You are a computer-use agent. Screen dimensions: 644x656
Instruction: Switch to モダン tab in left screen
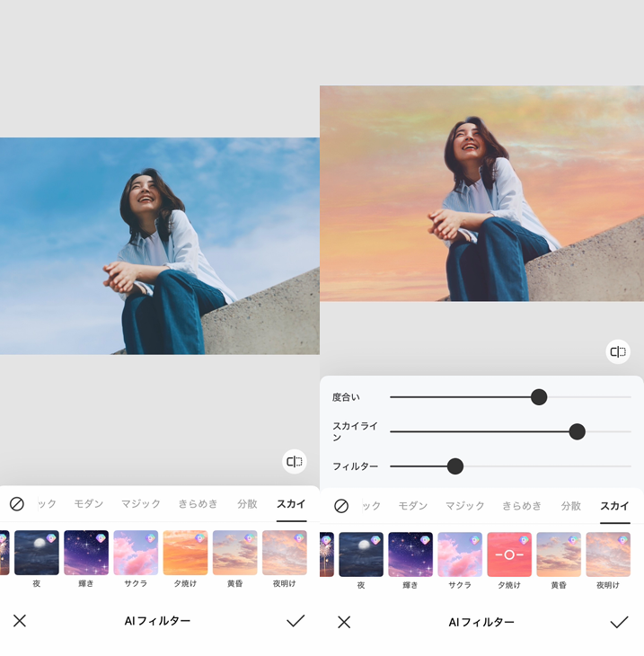click(x=88, y=504)
